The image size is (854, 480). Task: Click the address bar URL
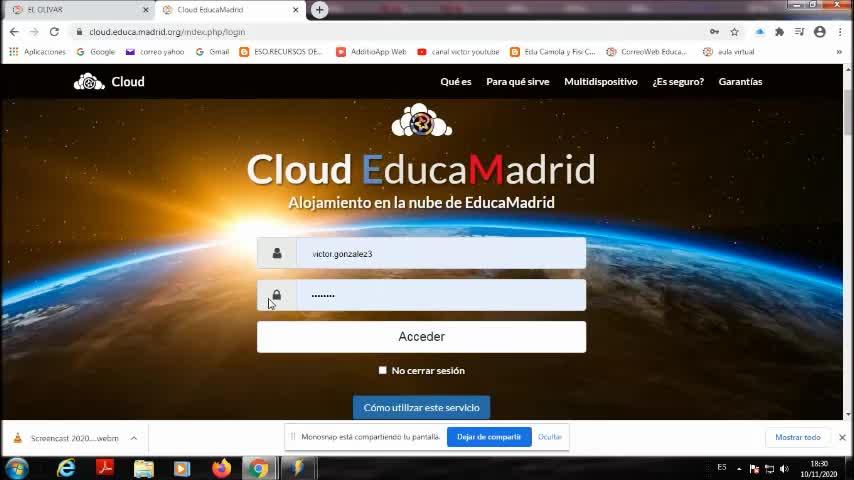coord(167,32)
